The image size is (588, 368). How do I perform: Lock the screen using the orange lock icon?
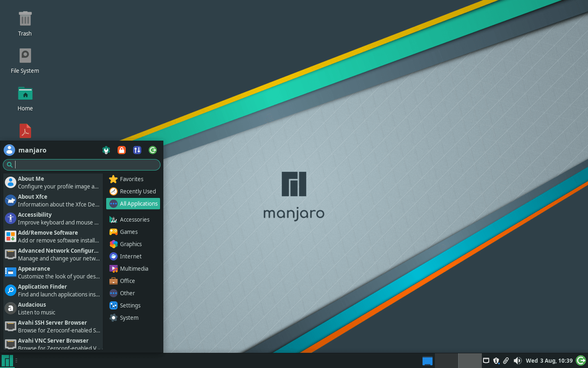click(x=122, y=150)
